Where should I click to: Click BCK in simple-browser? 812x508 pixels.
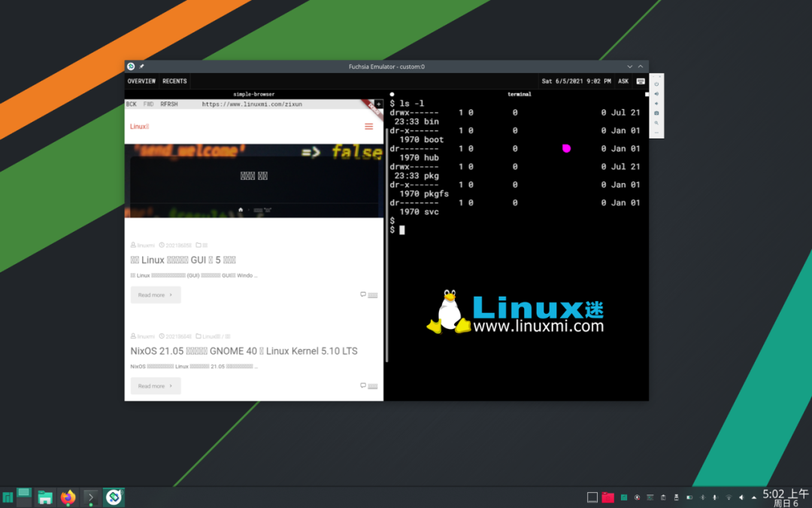132,105
